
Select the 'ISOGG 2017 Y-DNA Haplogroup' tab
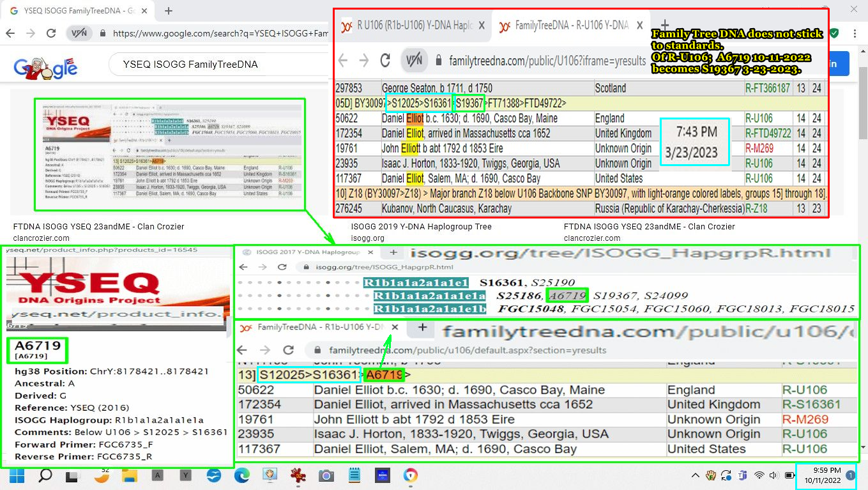tap(308, 252)
